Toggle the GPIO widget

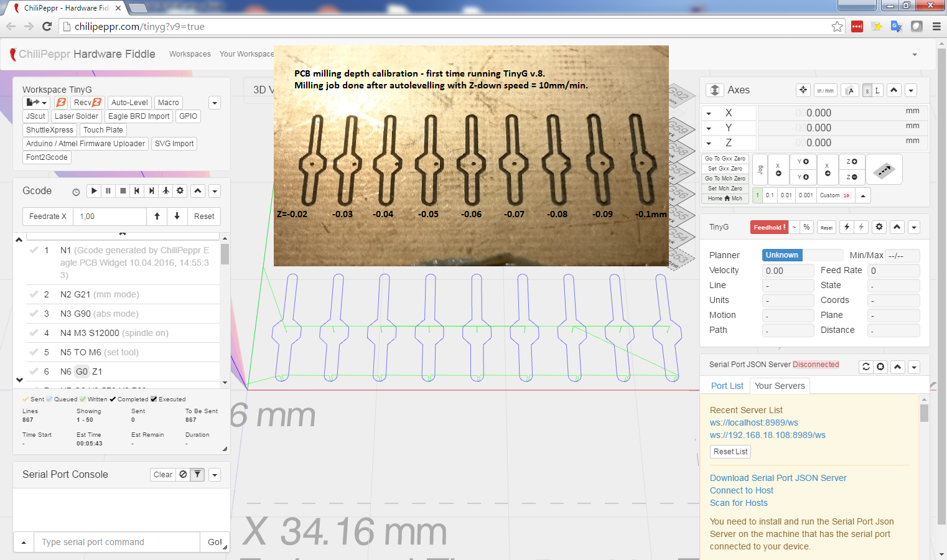click(188, 116)
